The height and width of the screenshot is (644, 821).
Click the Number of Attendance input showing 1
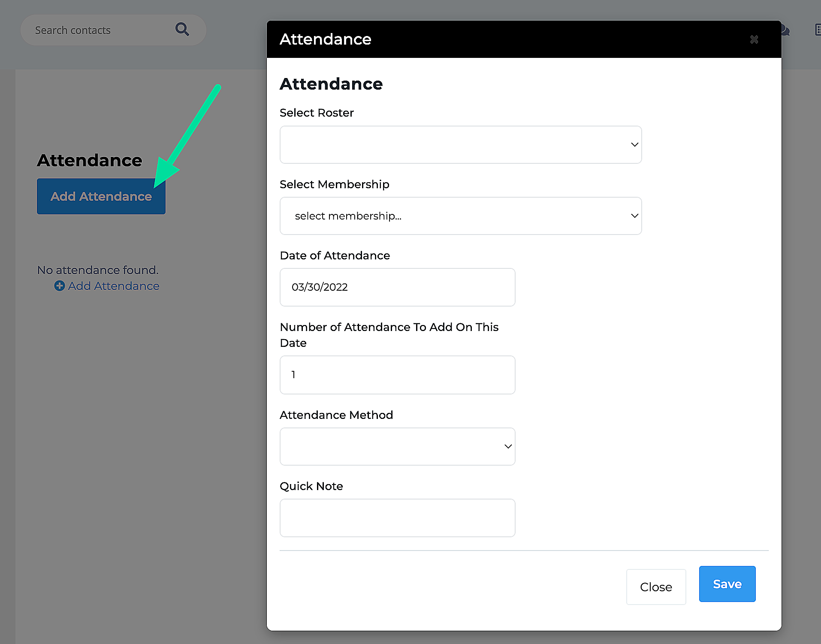(x=397, y=375)
